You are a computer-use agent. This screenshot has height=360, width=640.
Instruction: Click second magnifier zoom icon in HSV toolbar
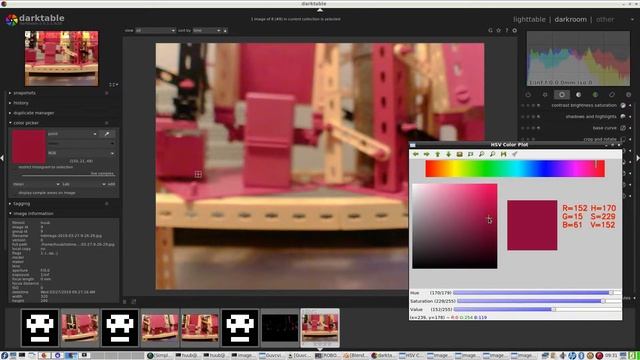(x=493, y=154)
